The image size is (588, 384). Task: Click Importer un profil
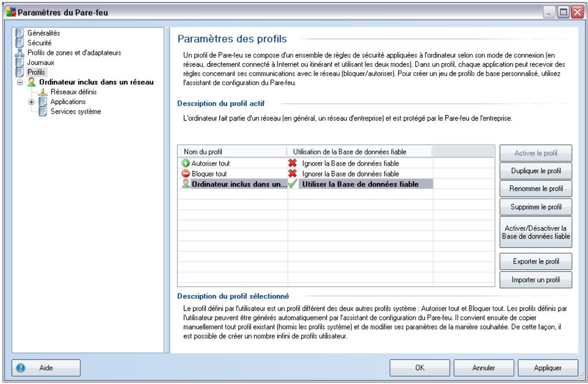[x=536, y=279]
